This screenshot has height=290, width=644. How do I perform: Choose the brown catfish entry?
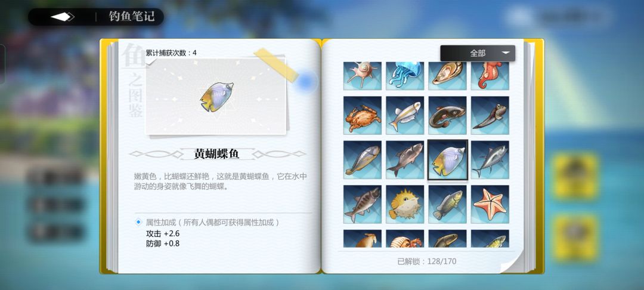coord(447,115)
